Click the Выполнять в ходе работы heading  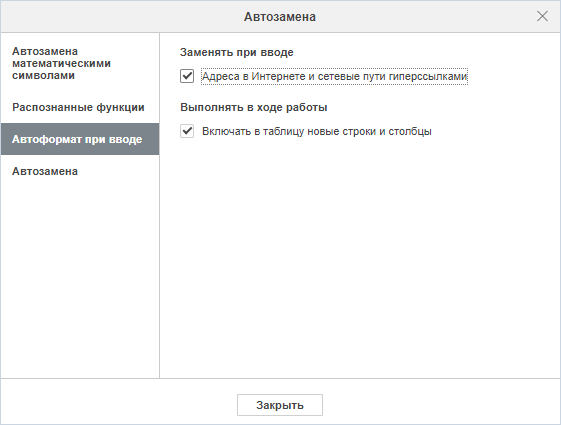click(254, 107)
